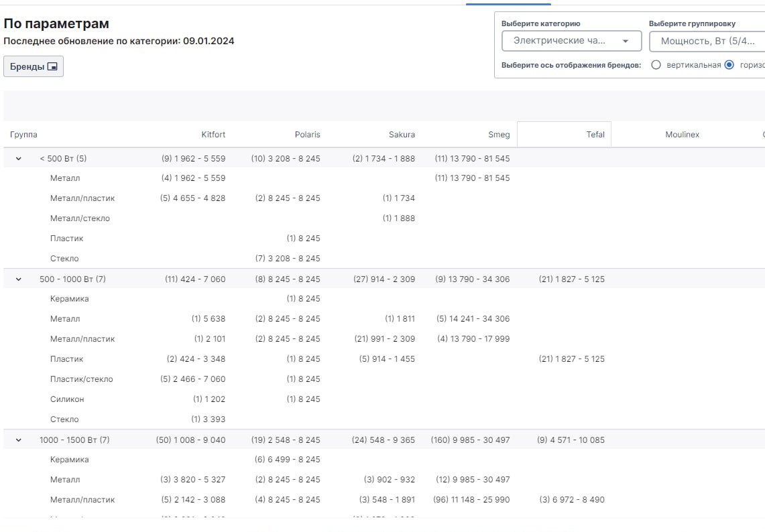Collapse the 500 - 1000 Вт (7) group
Image resolution: width=765 pixels, height=532 pixels.
[x=19, y=279]
